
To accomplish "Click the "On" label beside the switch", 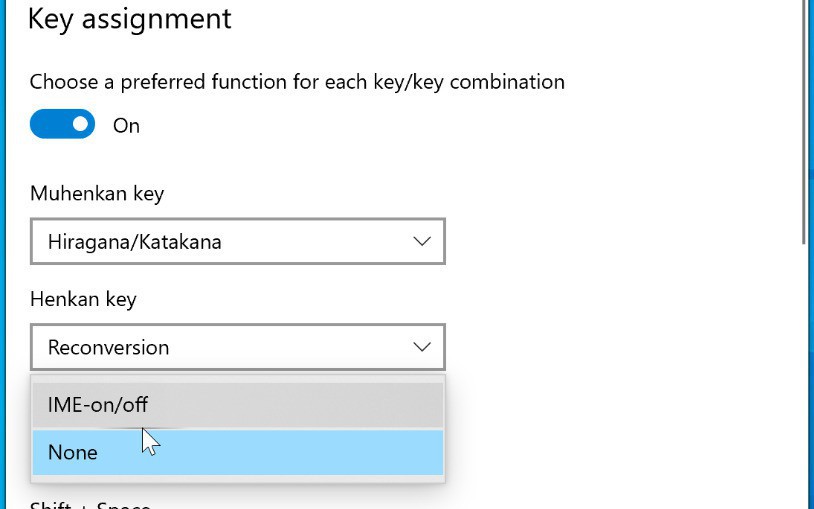I will (x=126, y=126).
